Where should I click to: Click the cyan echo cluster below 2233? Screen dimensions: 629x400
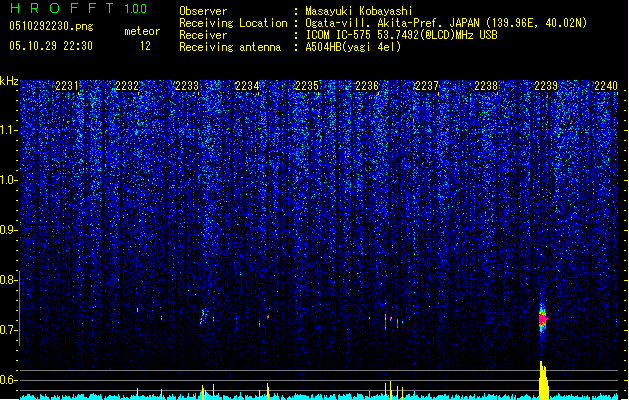[204, 316]
